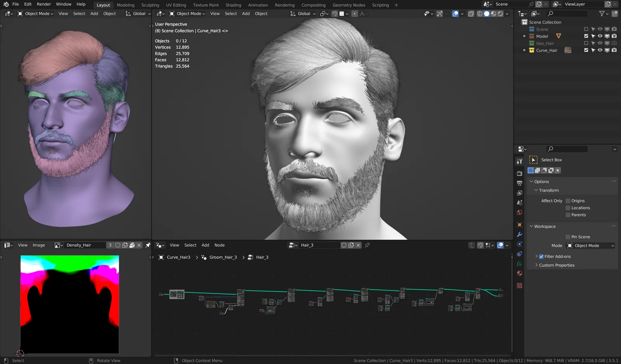Toggle visibility of the Geo_Hair collection

click(600, 43)
